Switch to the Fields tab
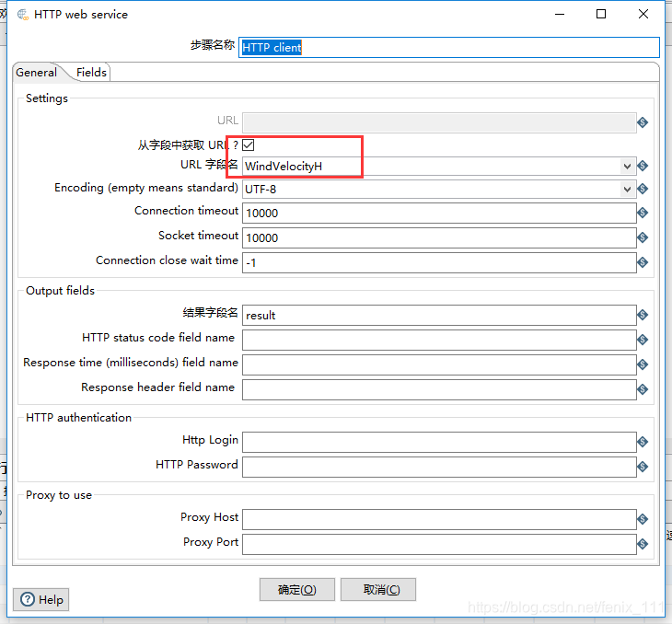 click(91, 73)
